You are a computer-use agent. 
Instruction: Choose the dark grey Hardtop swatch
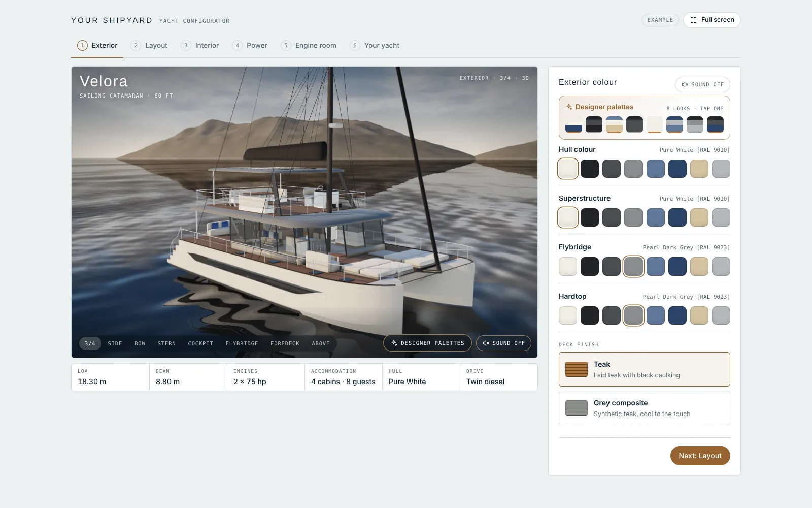(612, 315)
